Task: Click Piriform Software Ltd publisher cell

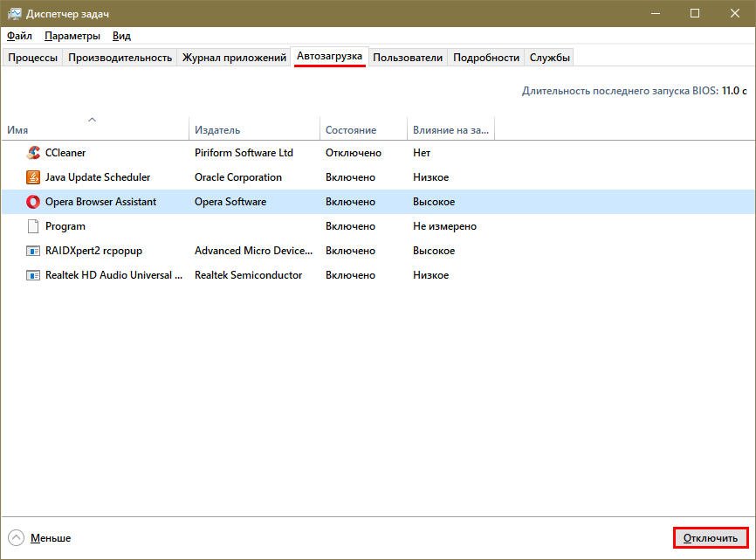Action: [244, 153]
